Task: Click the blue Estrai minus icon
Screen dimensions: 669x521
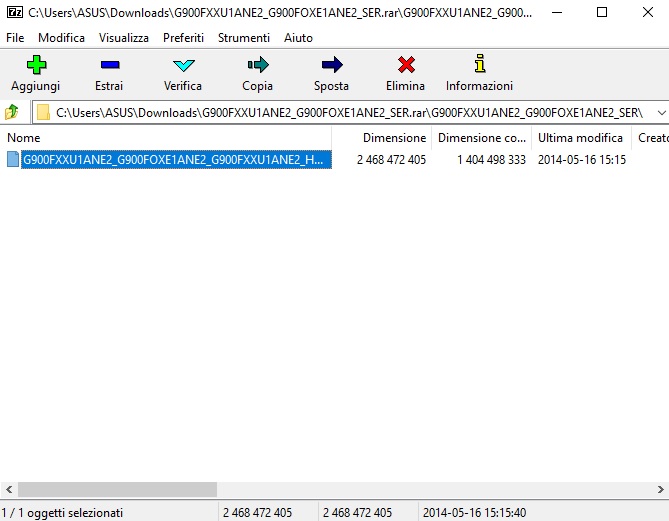Action: pyautogui.click(x=110, y=65)
